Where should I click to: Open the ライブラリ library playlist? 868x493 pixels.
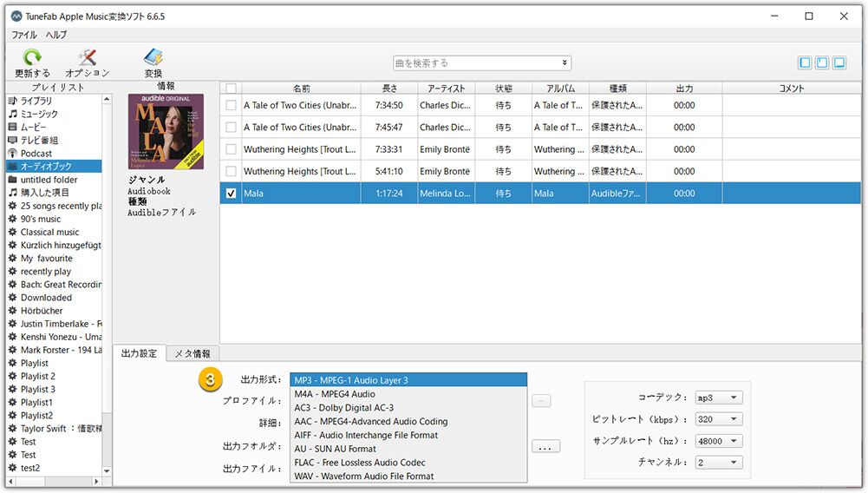(36, 101)
